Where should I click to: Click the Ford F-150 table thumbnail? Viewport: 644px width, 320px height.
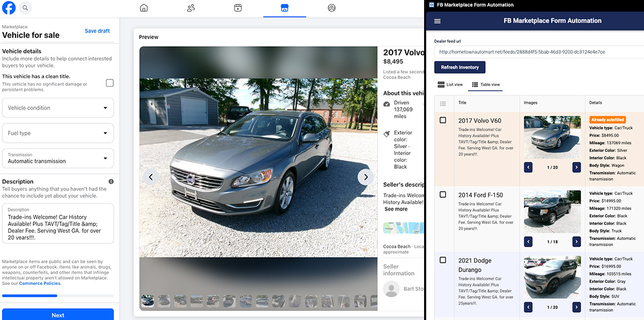552,212
